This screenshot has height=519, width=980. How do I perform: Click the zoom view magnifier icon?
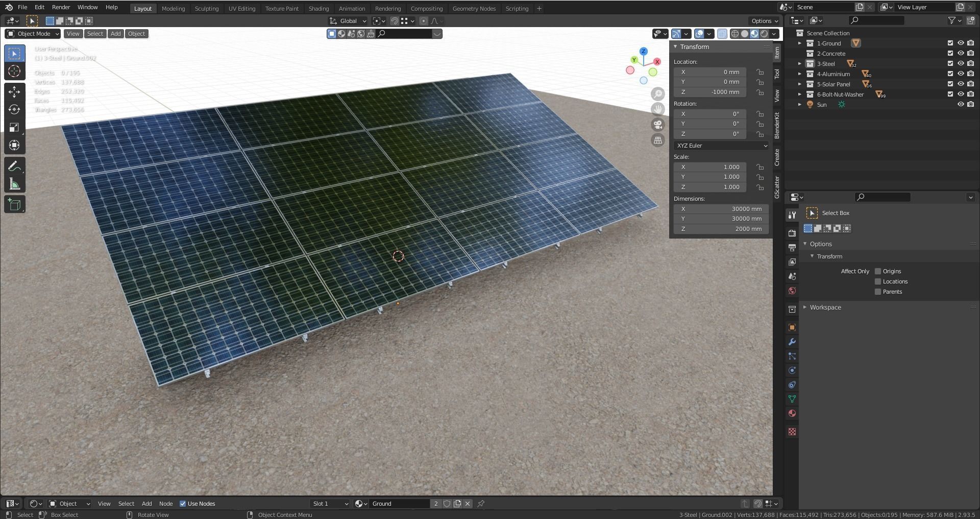point(658,94)
